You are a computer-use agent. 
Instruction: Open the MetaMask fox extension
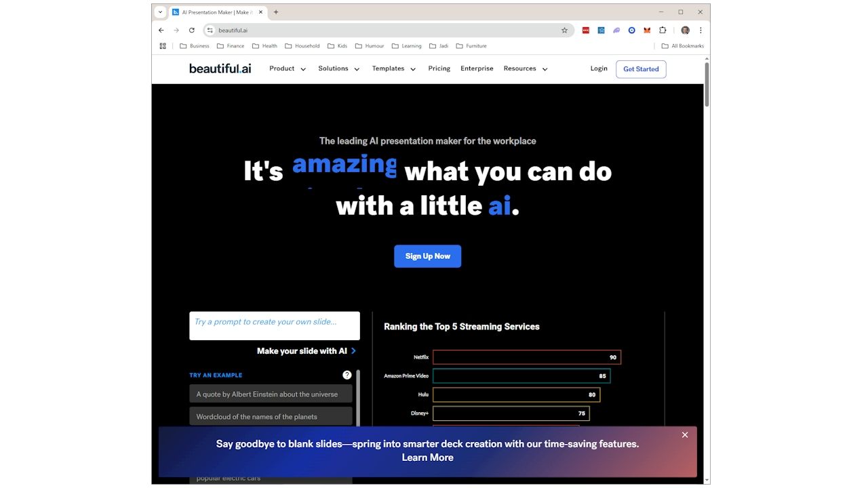pyautogui.click(x=647, y=30)
